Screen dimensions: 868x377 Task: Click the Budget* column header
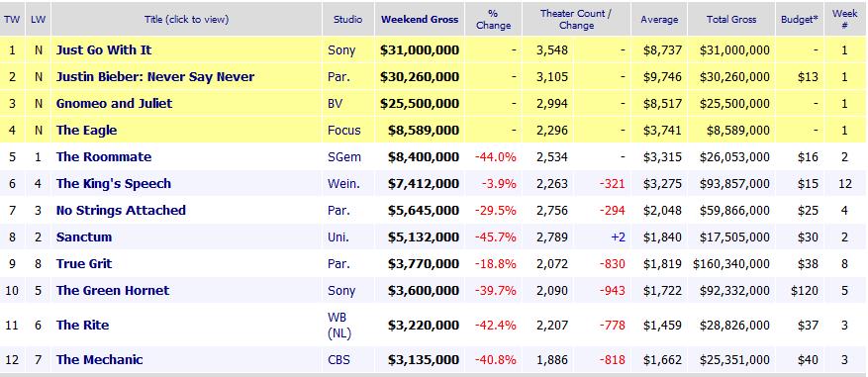pyautogui.click(x=800, y=20)
